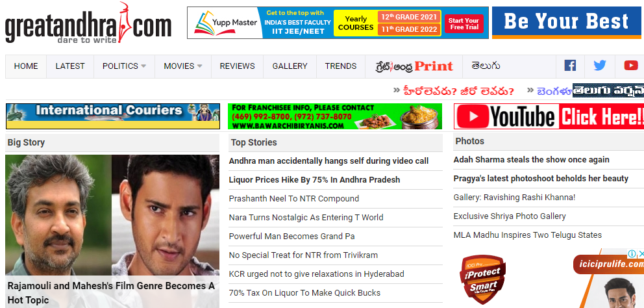This screenshot has width=644, height=308.
Task: Switch to the Telugu language edition
Action: pyautogui.click(x=486, y=66)
